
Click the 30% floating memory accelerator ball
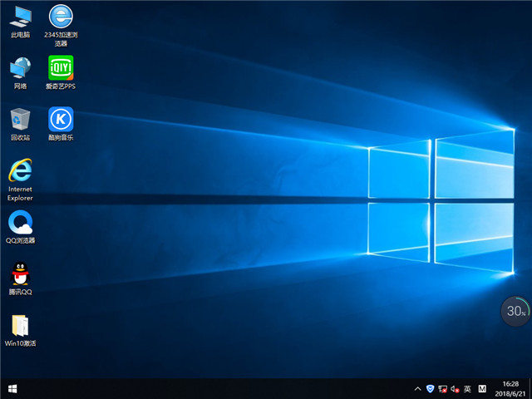click(x=515, y=311)
